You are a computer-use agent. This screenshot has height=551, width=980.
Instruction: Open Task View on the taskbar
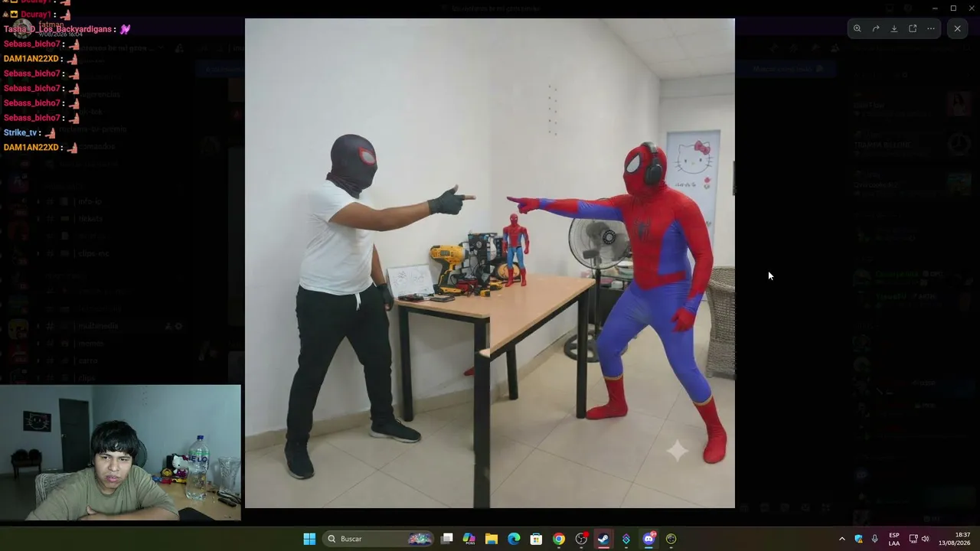pyautogui.click(x=447, y=539)
